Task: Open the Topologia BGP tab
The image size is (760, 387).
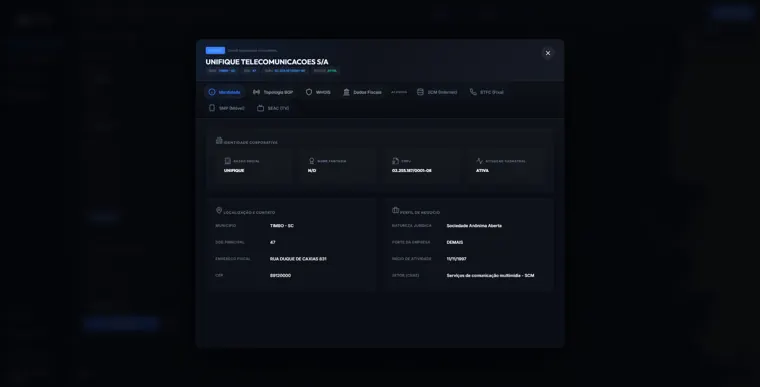Action: coord(273,92)
